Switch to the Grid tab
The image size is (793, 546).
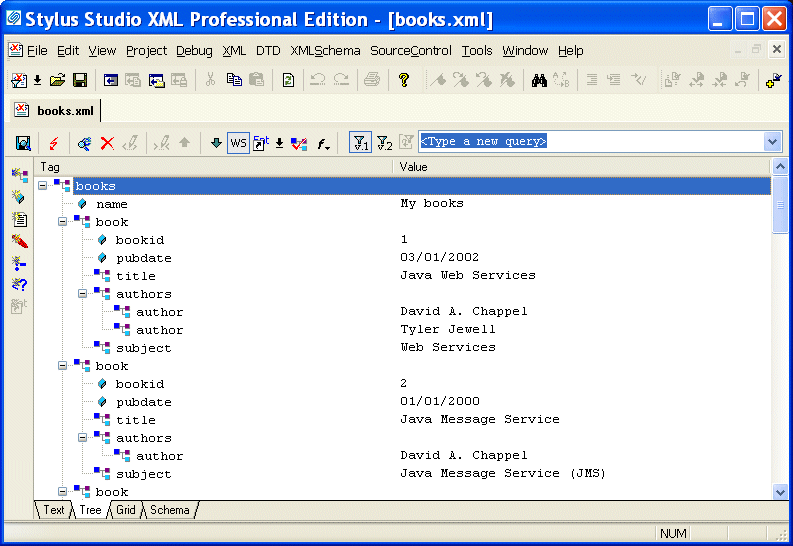[x=125, y=510]
